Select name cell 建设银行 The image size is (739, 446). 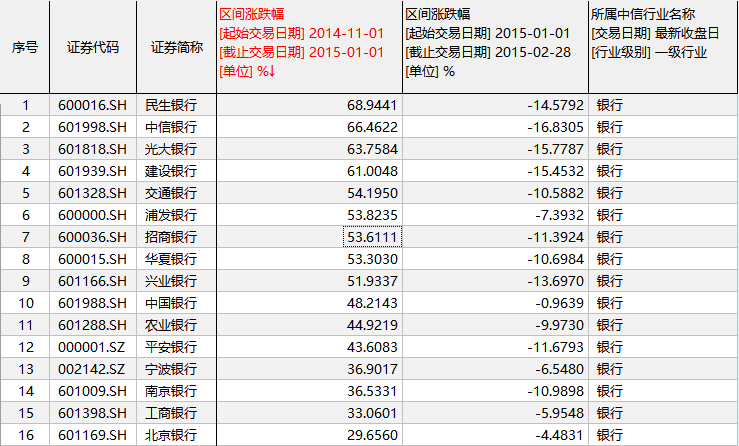tap(177, 171)
